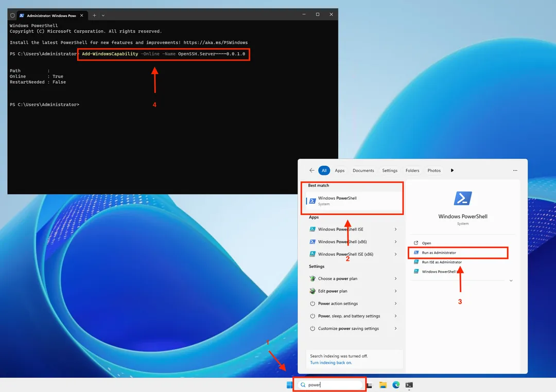Maximize the Terminal window

318,14
